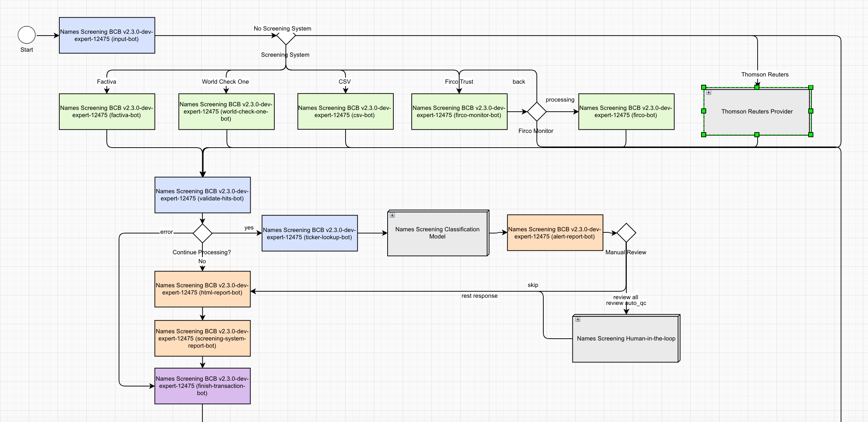Select the firco-monitor-bot node
Image resolution: width=868 pixels, height=422 pixels.
460,112
